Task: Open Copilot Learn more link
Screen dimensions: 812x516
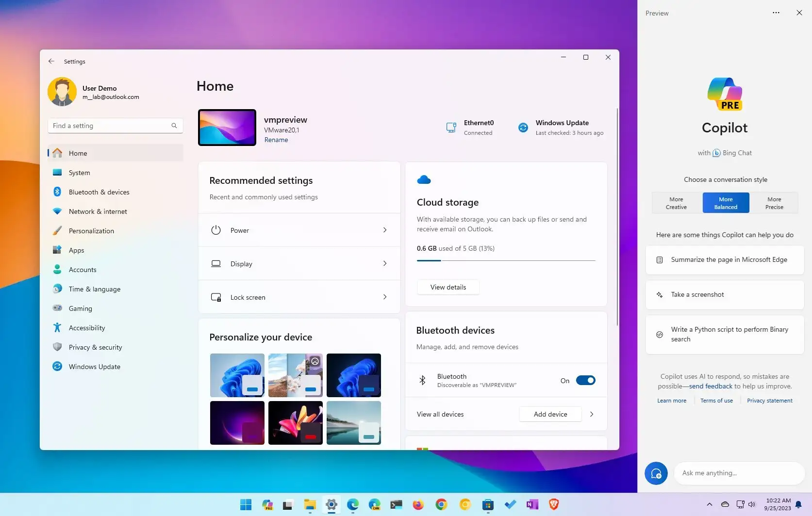Action: [672, 401]
